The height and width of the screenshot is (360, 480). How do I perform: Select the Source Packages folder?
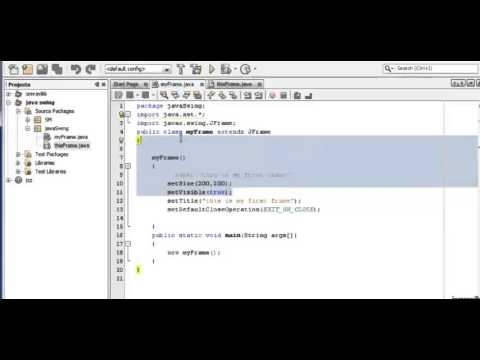(55, 111)
